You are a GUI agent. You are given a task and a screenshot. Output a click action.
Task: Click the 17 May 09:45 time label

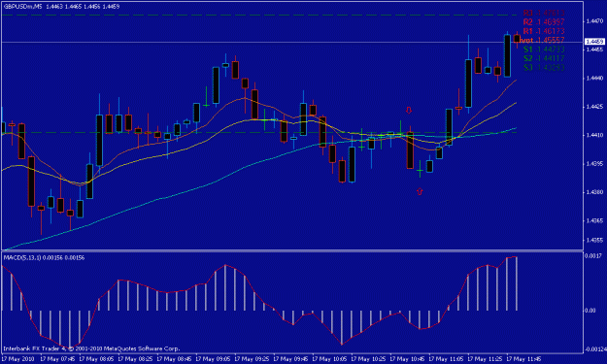(290, 359)
